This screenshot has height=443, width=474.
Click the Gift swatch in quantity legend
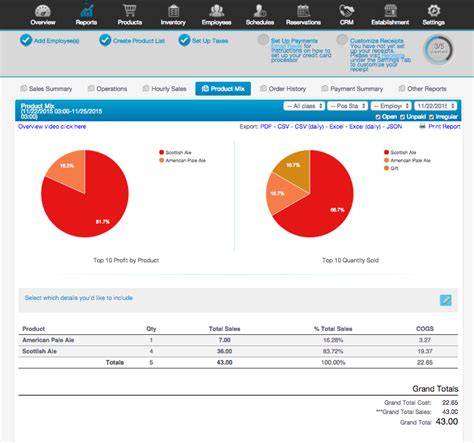(x=386, y=168)
